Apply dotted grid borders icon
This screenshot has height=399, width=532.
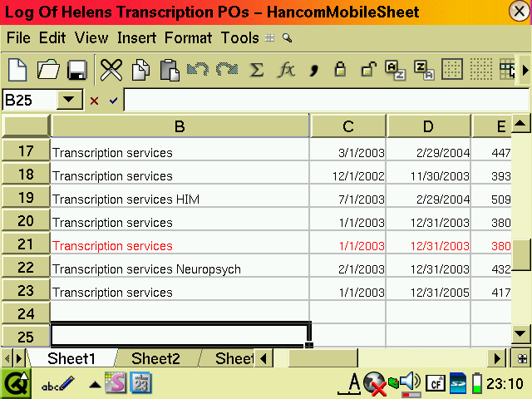click(x=480, y=69)
